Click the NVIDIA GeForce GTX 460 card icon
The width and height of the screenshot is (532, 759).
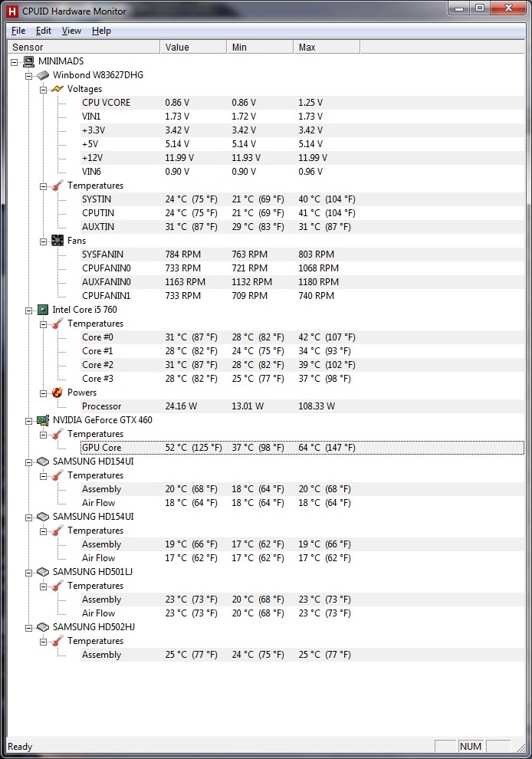pyautogui.click(x=43, y=420)
